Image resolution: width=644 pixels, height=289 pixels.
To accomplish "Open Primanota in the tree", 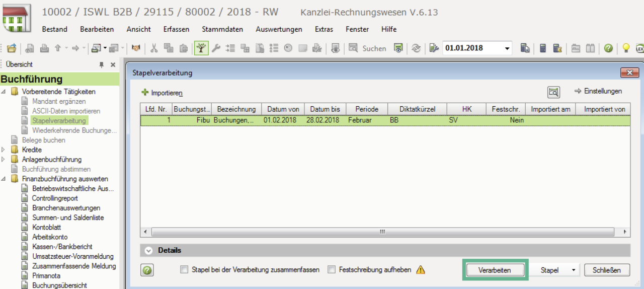I will (46, 275).
